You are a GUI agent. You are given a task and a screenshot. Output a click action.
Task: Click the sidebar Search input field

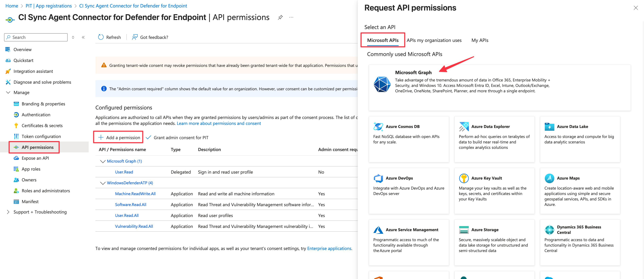36,37
